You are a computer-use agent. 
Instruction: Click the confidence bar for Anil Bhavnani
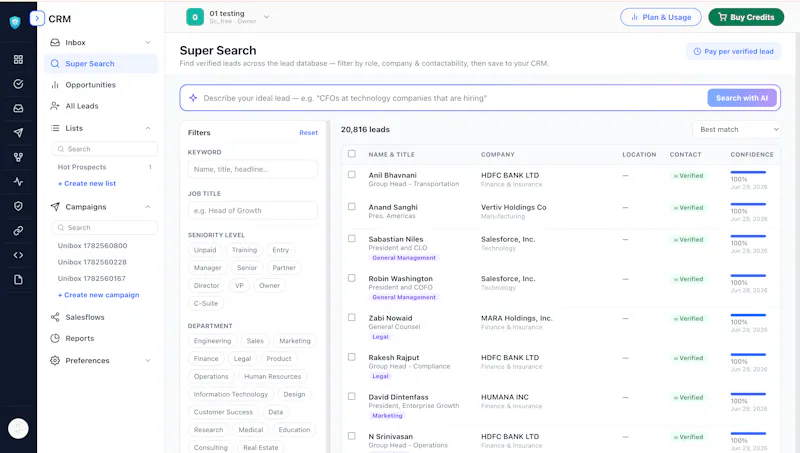coord(748,172)
